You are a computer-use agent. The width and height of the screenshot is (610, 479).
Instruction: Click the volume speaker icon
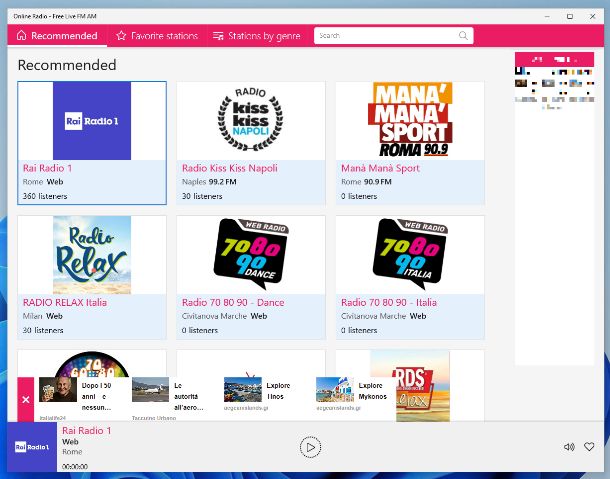point(569,447)
